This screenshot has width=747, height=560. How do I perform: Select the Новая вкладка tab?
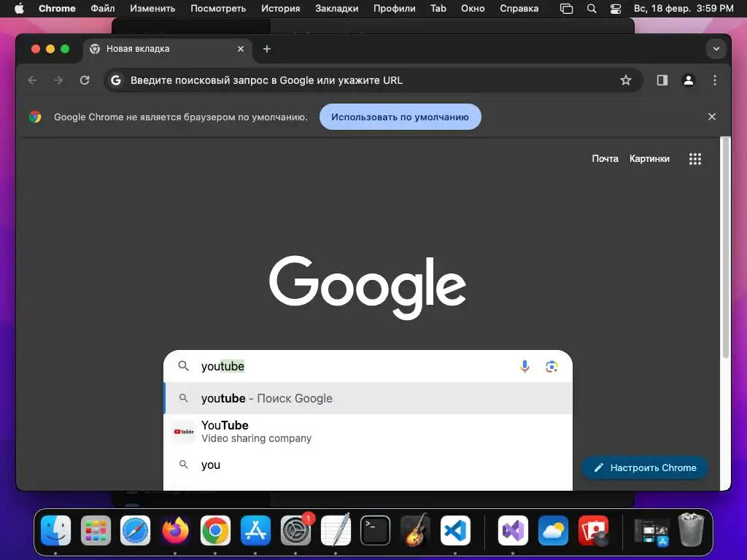(x=167, y=49)
